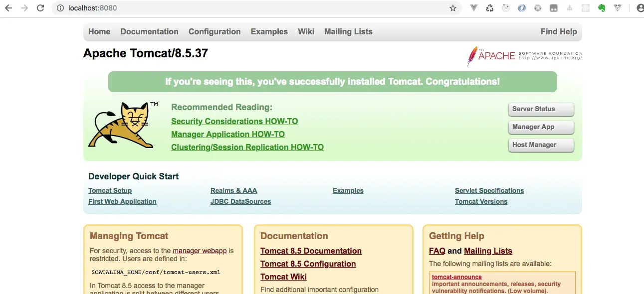644x294 pixels.
Task: Open the Examples link under Developer Quick Start
Action: (x=348, y=190)
